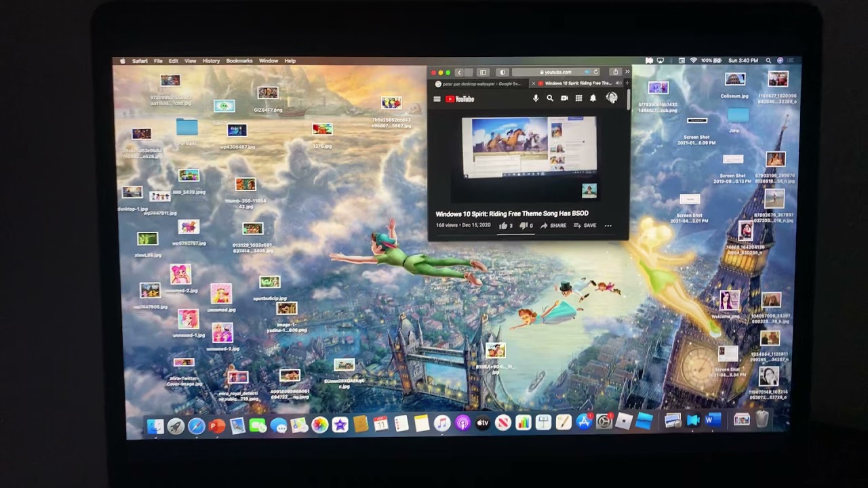Like the video with thumbs up
Viewport: 868px width, 488px height.
pyautogui.click(x=506, y=226)
